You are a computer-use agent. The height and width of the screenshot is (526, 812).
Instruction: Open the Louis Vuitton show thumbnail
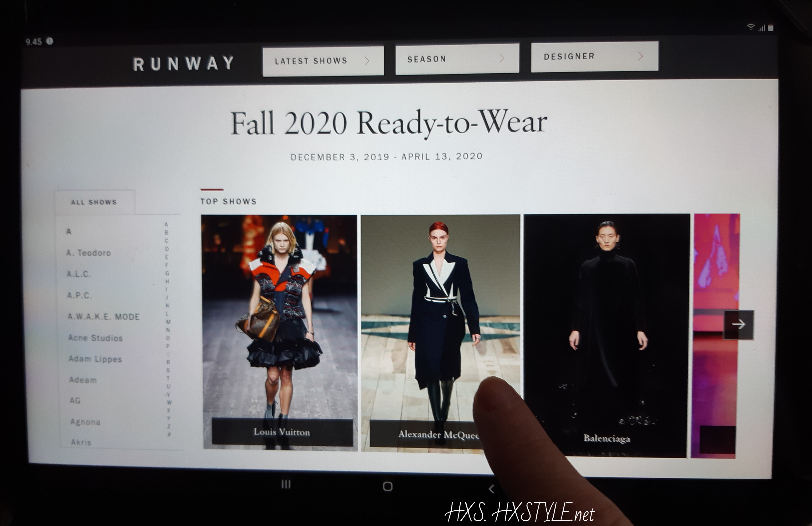click(280, 333)
